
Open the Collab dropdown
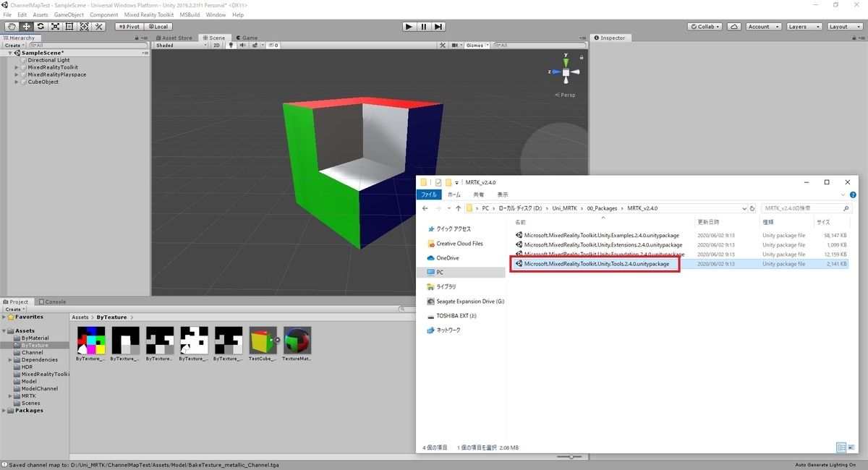pyautogui.click(x=705, y=27)
